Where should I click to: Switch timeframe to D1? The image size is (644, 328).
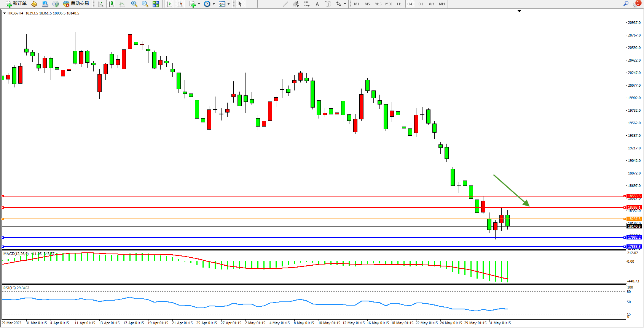pos(421,4)
